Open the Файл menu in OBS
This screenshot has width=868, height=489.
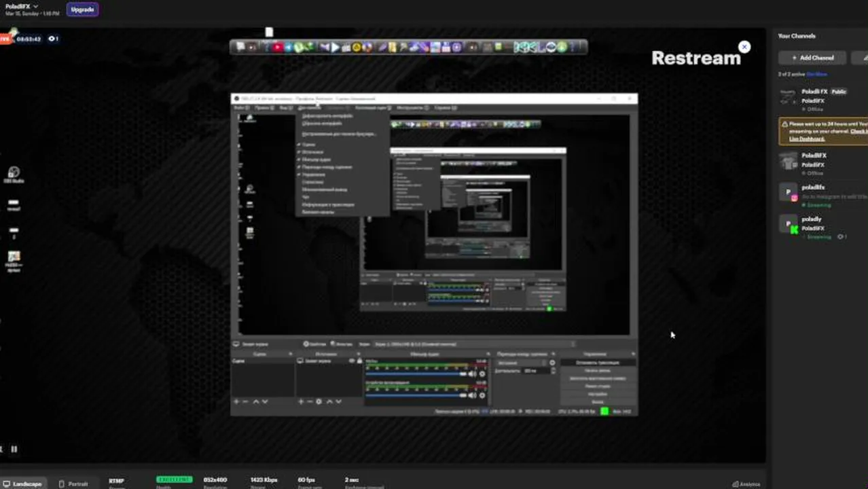(241, 108)
